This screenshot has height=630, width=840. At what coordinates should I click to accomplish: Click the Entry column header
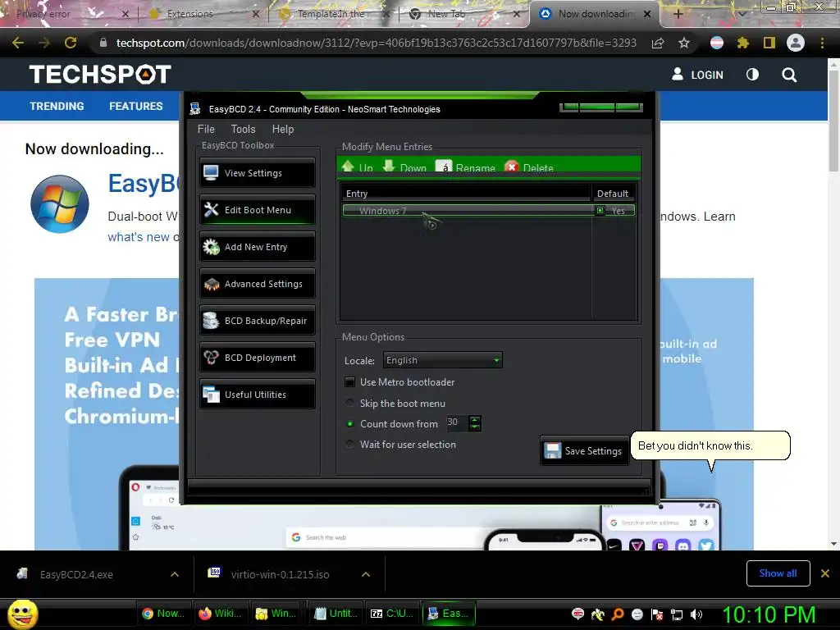pyautogui.click(x=465, y=194)
